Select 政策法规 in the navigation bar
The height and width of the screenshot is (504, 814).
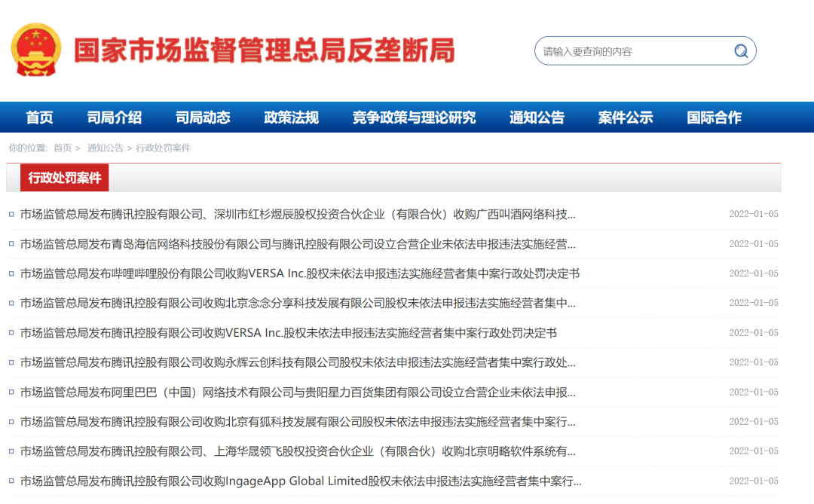click(x=291, y=118)
